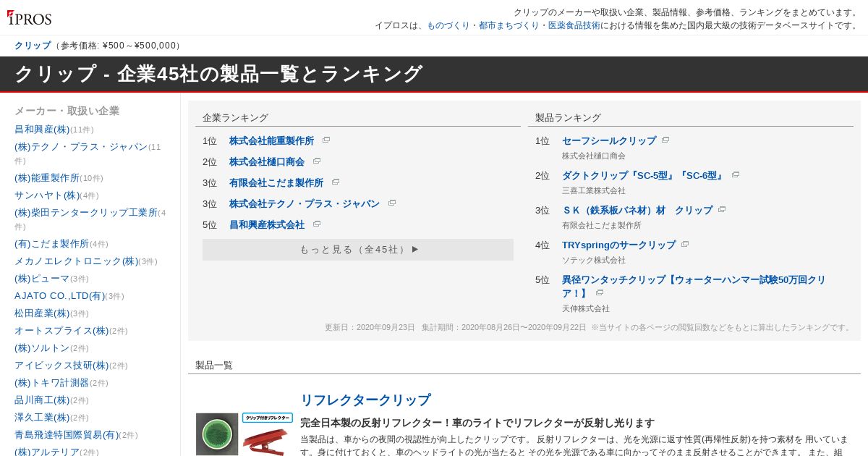Open external-link icon beside 有限会社こだま製作所
Viewport: 868px width, 456px height.
336,182
